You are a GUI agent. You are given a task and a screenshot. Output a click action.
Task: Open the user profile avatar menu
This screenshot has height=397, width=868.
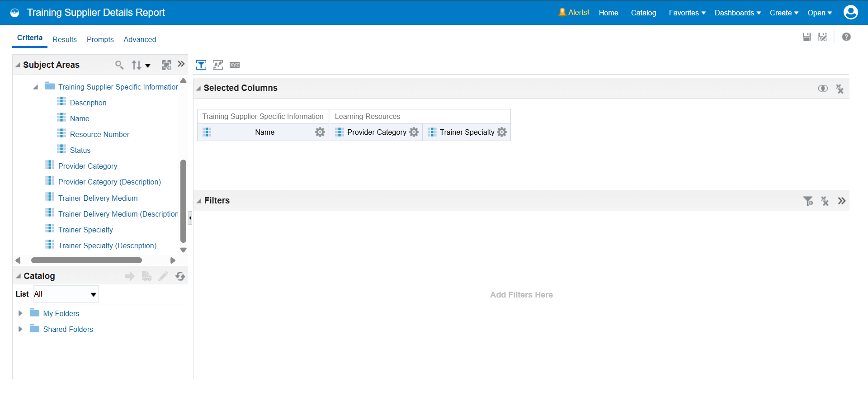850,12
